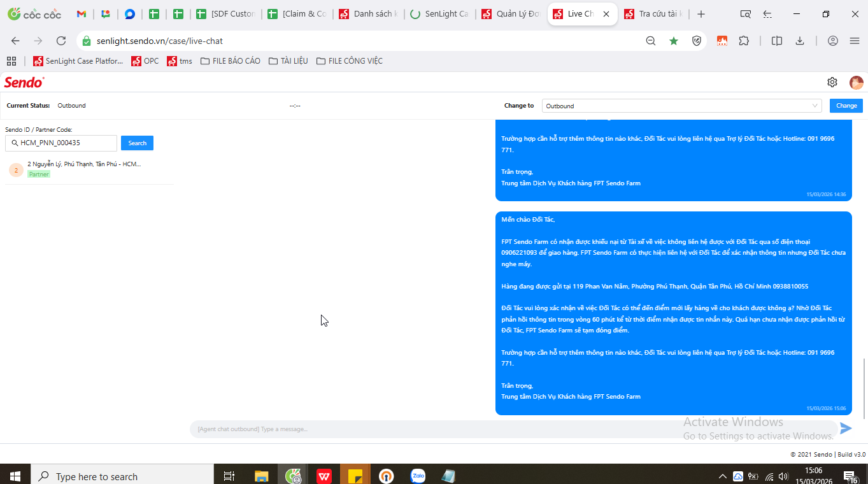Click the blue Change button

point(846,106)
